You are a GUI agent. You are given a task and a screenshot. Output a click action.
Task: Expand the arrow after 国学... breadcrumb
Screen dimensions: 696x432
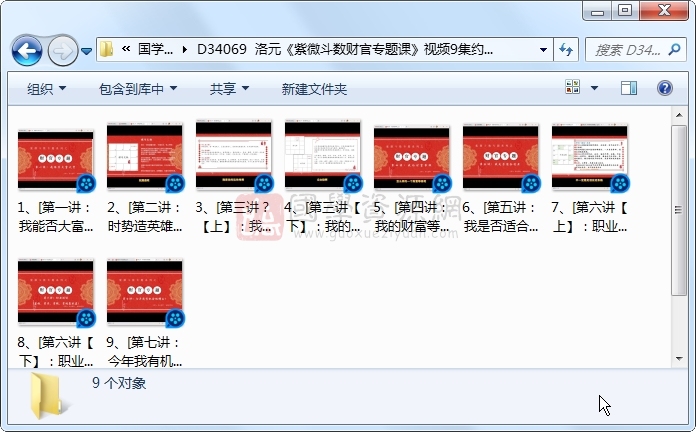click(184, 49)
